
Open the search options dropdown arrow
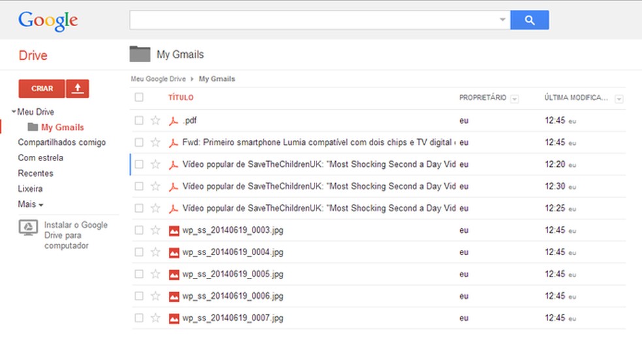502,20
